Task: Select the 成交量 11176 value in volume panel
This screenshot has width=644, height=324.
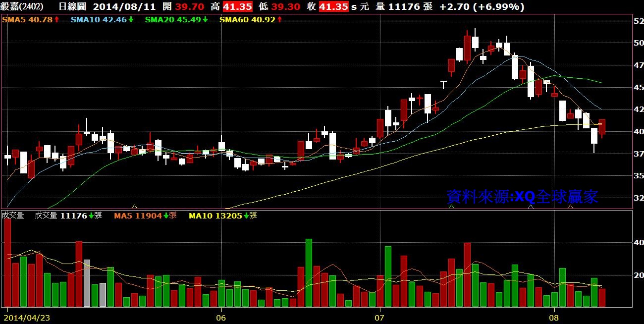Action: (68, 216)
